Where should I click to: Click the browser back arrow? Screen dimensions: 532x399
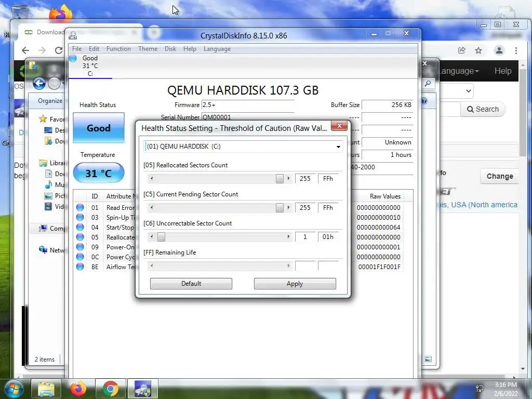click(x=25, y=50)
